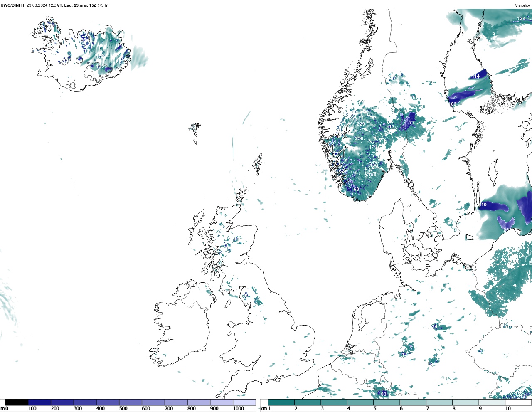Click the '500' legend tick label
This screenshot has width=532, height=412.
pyautogui.click(x=123, y=409)
